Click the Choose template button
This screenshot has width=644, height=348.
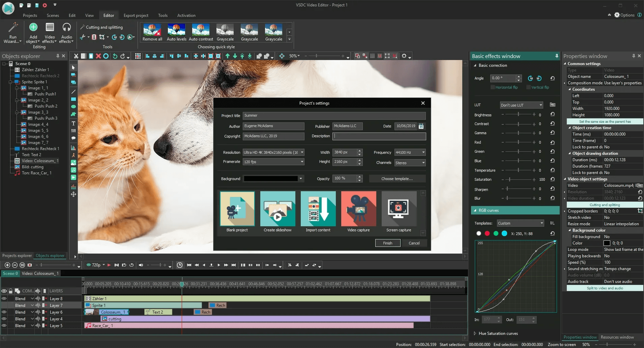coord(397,179)
